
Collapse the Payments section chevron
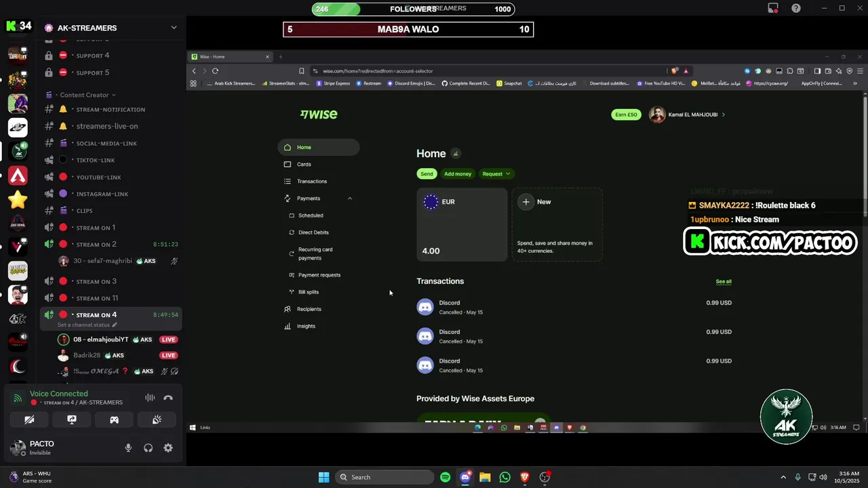click(350, 199)
